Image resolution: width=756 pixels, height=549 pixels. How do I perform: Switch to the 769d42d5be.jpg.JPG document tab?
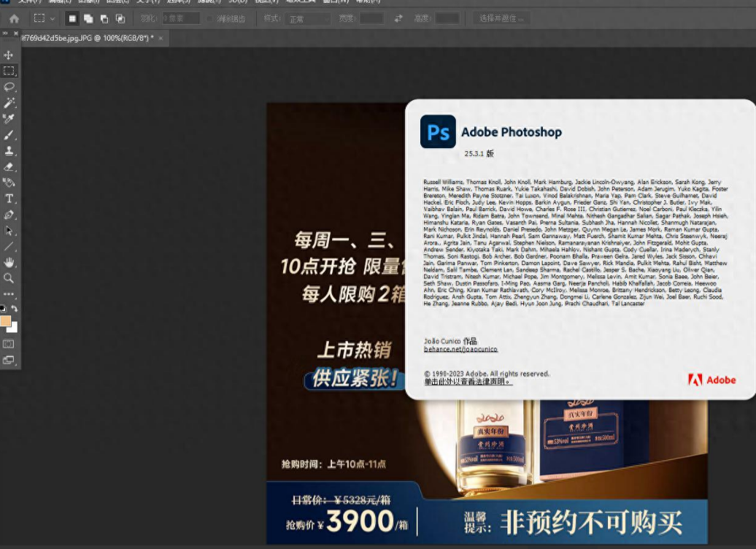click(x=88, y=38)
